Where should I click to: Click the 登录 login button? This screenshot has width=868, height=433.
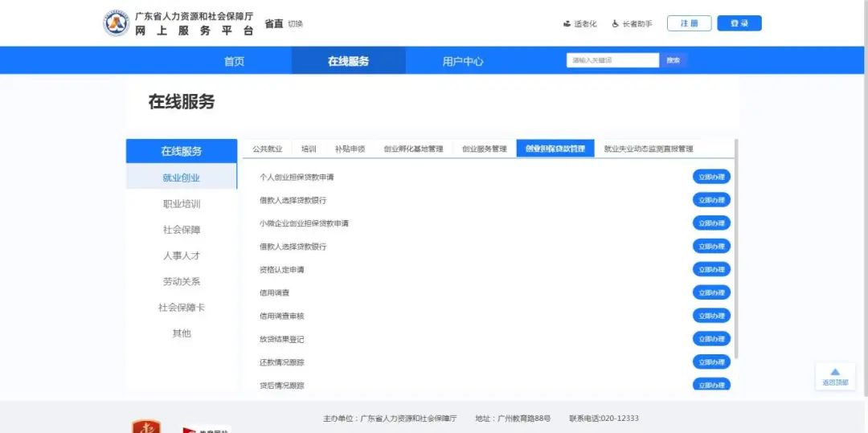click(739, 23)
